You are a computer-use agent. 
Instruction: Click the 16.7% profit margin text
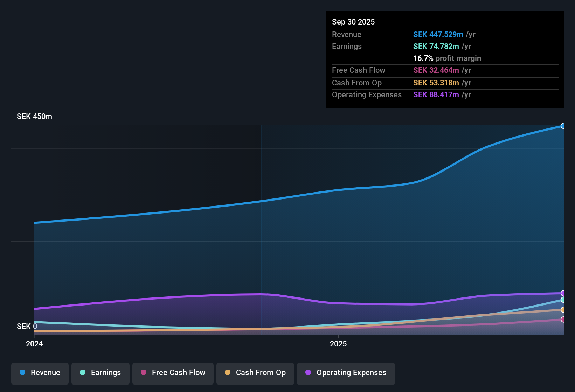coord(447,58)
